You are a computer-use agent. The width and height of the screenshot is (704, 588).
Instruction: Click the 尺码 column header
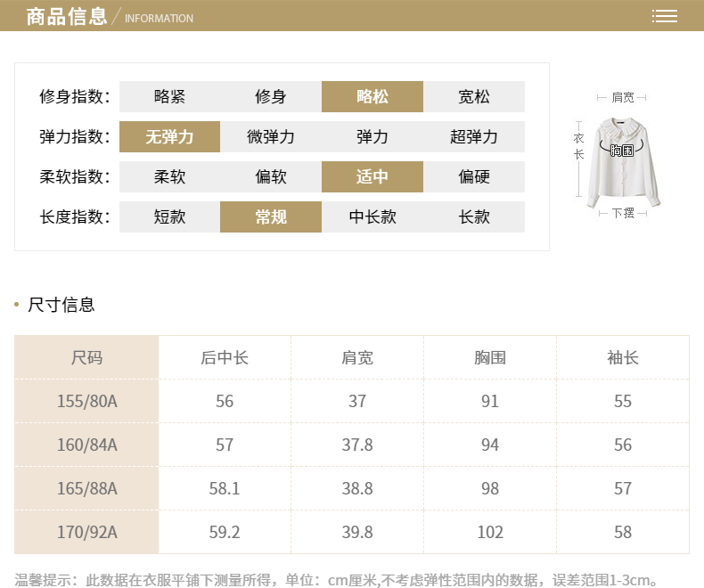tap(86, 357)
